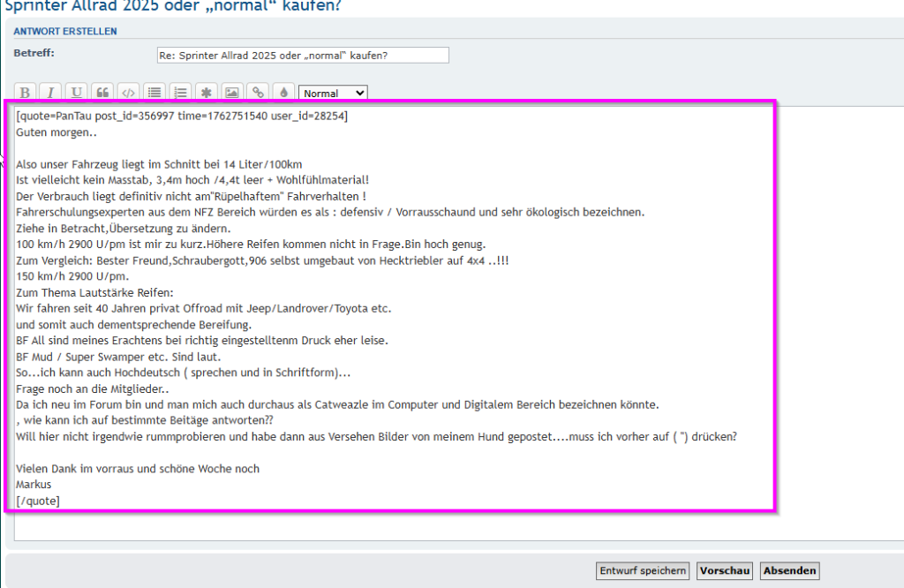The height and width of the screenshot is (588, 904).
Task: Click the "Betreff:" label
Action: 34,53
